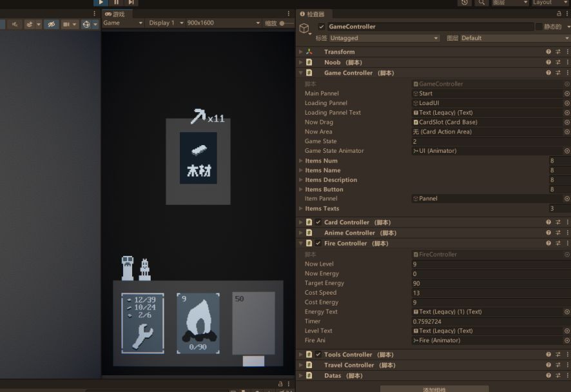This screenshot has height=392, width=571.
Task: Disable the Card Controller script checkbox
Action: [x=318, y=222]
